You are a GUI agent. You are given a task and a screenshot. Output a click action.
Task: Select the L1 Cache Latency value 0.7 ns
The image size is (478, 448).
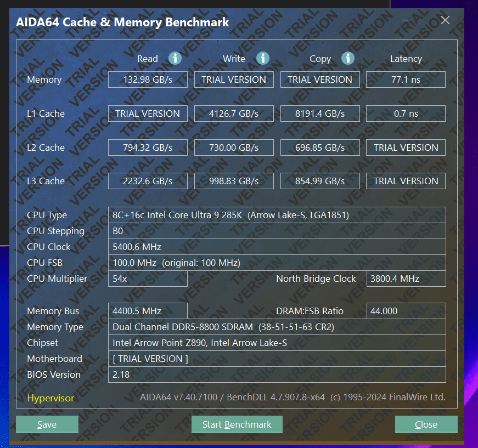pos(406,114)
